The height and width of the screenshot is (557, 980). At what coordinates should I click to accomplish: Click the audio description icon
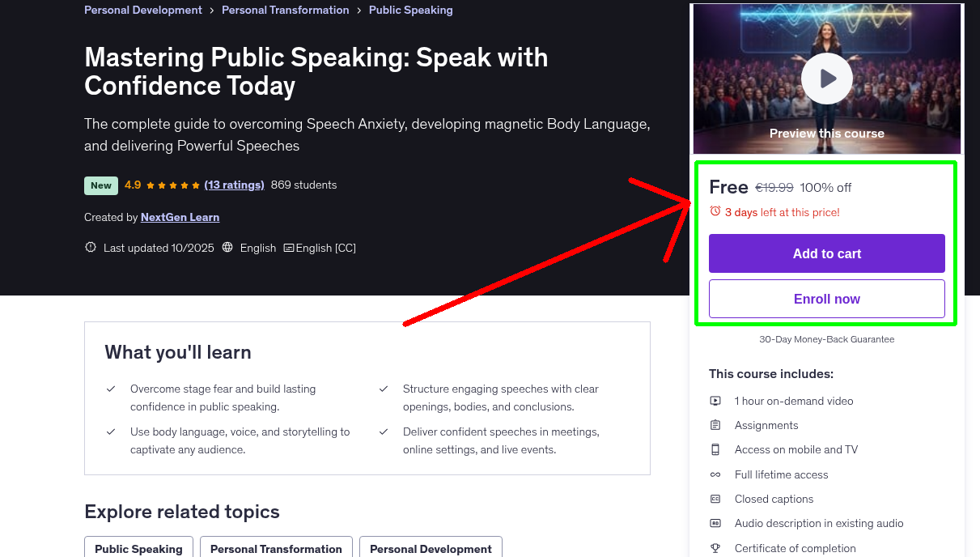pyautogui.click(x=715, y=523)
